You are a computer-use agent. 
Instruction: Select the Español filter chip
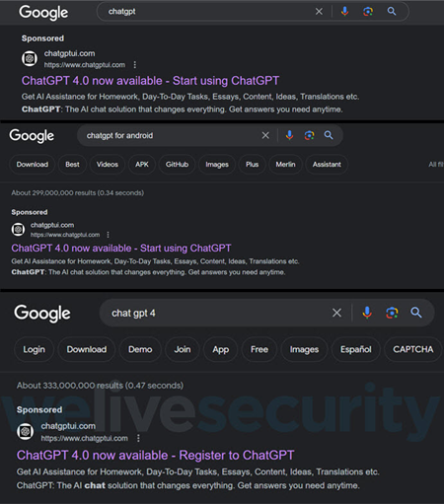click(356, 349)
